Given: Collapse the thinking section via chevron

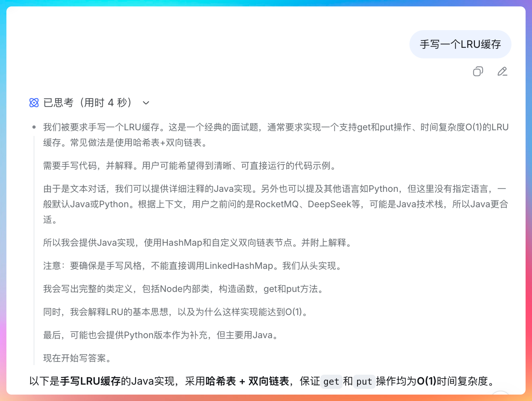Looking at the screenshot, I should pyautogui.click(x=146, y=103).
